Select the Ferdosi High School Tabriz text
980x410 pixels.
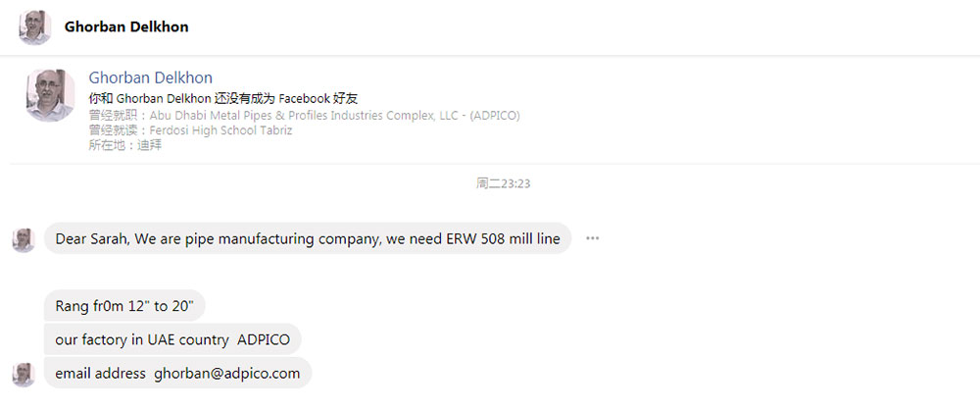click(x=220, y=130)
